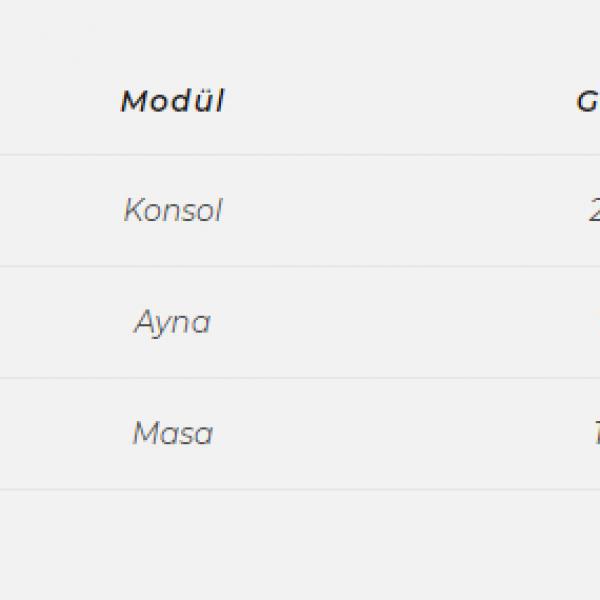Click blank margin left of the Konsol label
This screenshot has height=600, width=600.
(59, 210)
